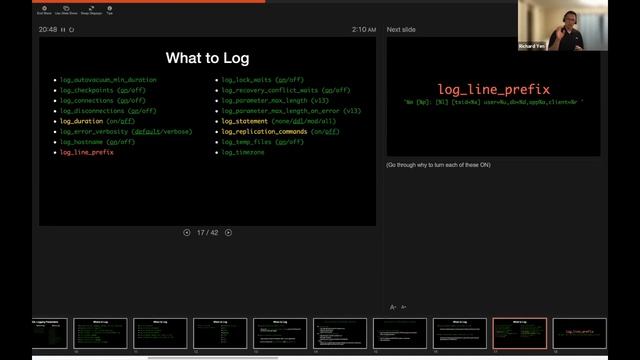Decrease the notes font size
Viewport: 640px width, 360px height.
coord(404,307)
